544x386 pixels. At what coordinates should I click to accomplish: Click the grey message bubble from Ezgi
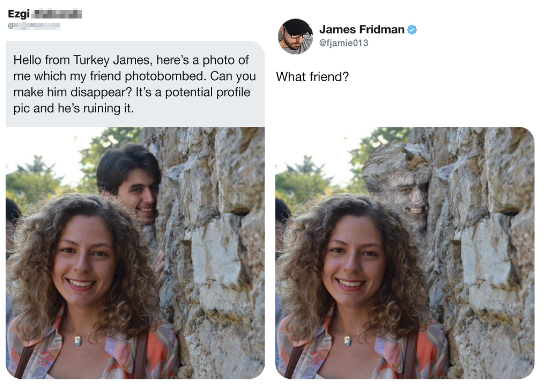[135, 84]
